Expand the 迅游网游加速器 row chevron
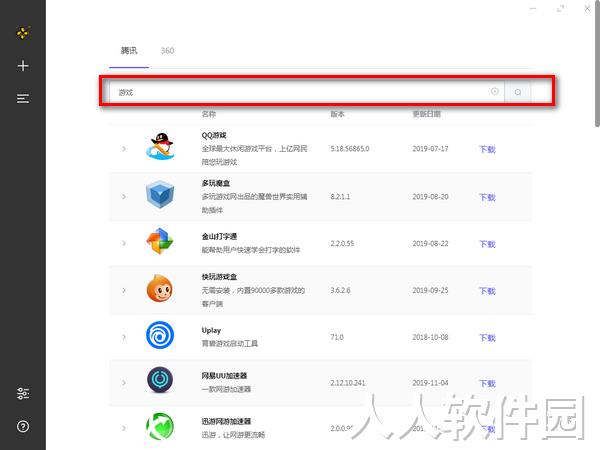The height and width of the screenshot is (450, 600). (x=124, y=429)
